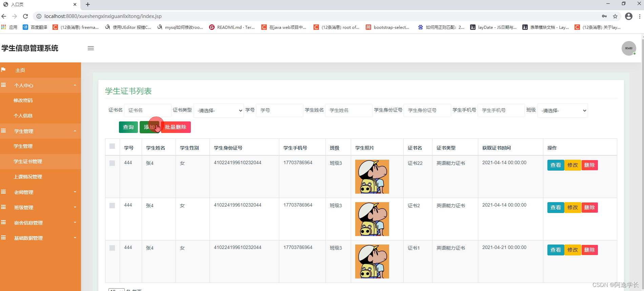Expand the 基础数据管理 menu group
This screenshot has height=291, width=644.
(40, 238)
